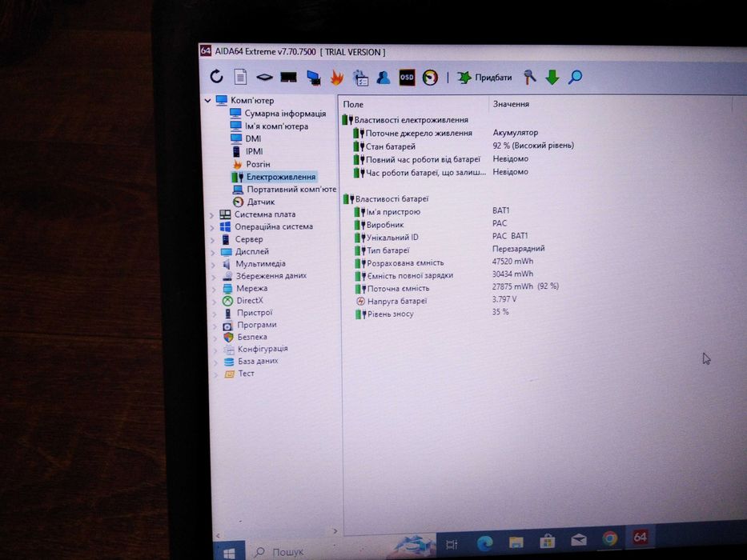Select Електроживлення in the tree
This screenshot has height=560, width=747.
point(274,177)
